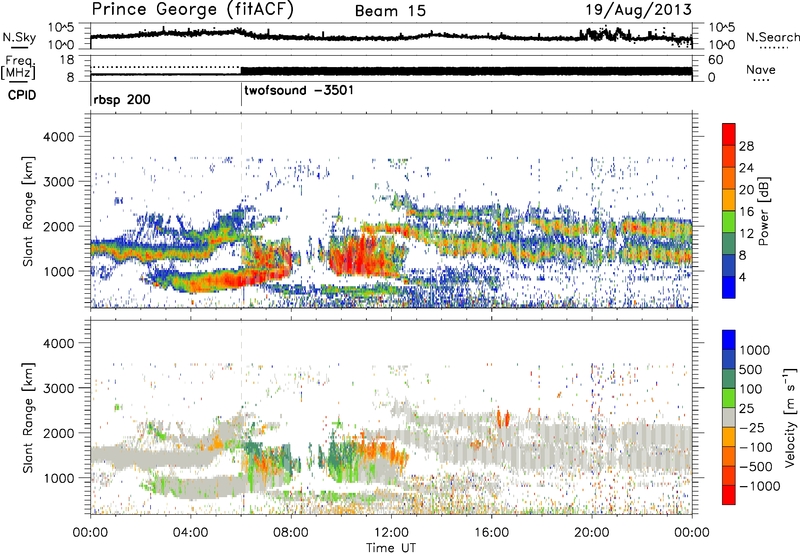Click the '-1000' velocity colorbar tick
The height and width of the screenshot is (554, 800).
(x=759, y=486)
